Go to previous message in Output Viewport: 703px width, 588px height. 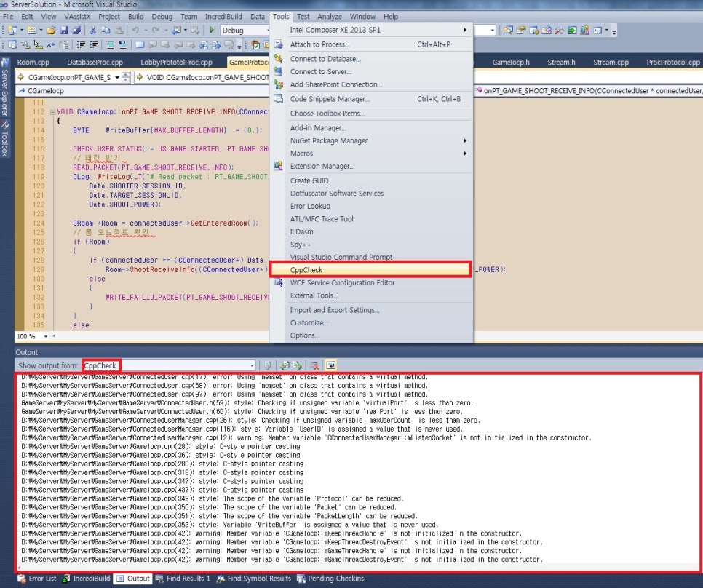coord(285,365)
